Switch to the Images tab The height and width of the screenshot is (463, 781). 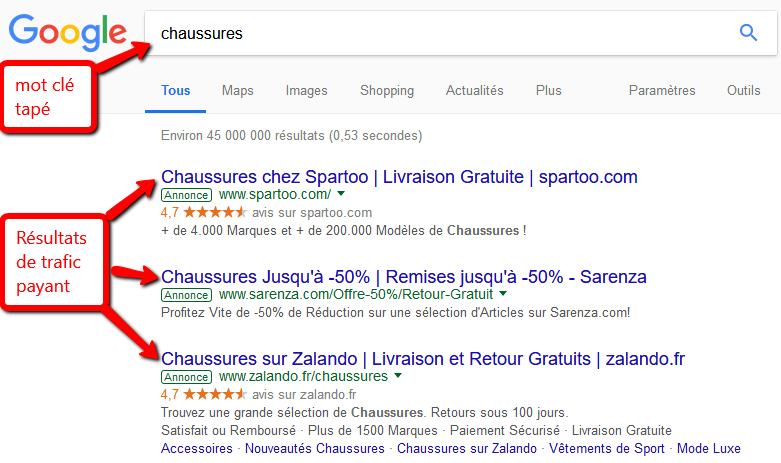[306, 91]
